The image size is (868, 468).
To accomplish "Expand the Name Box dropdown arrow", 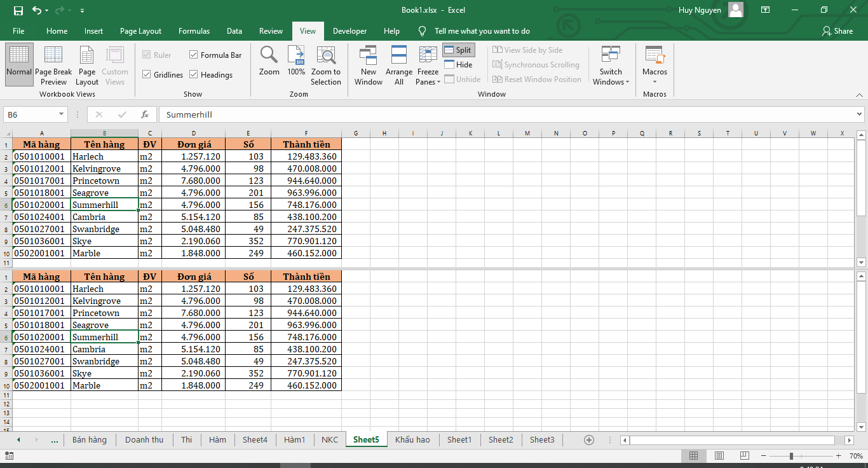I will point(62,114).
